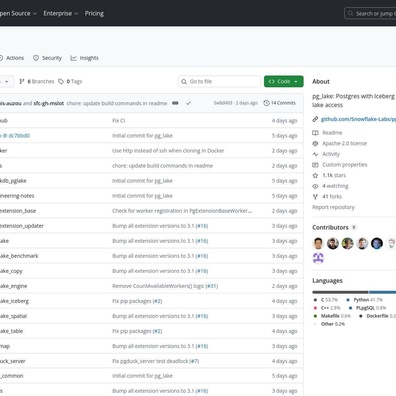Open 'Remove CountAvailableWorkers() logic' commit
The image size is (396, 396).
158,286
